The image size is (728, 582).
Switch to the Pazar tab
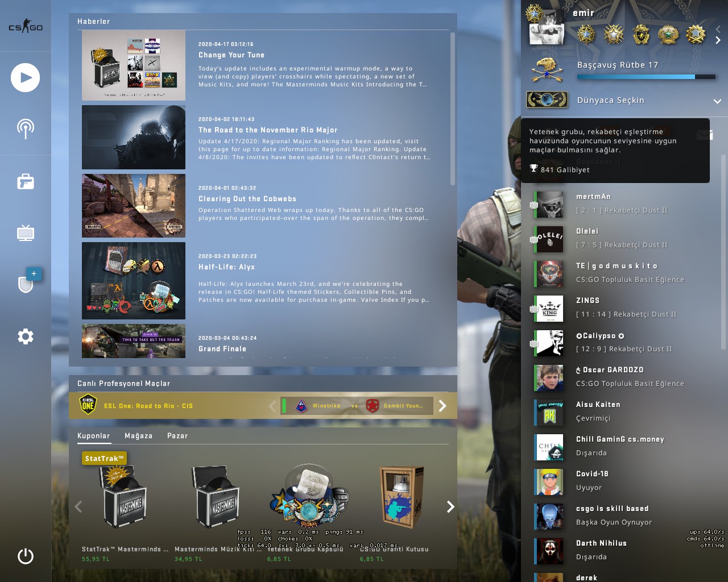tap(177, 436)
